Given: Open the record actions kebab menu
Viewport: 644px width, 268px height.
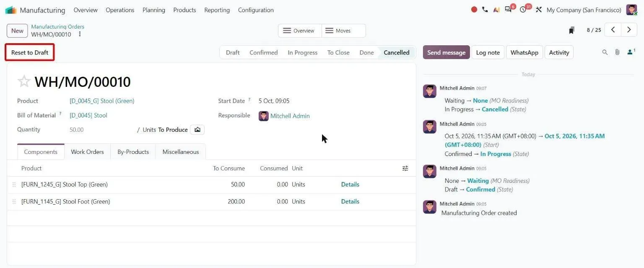Looking at the screenshot, I should (x=80, y=34).
